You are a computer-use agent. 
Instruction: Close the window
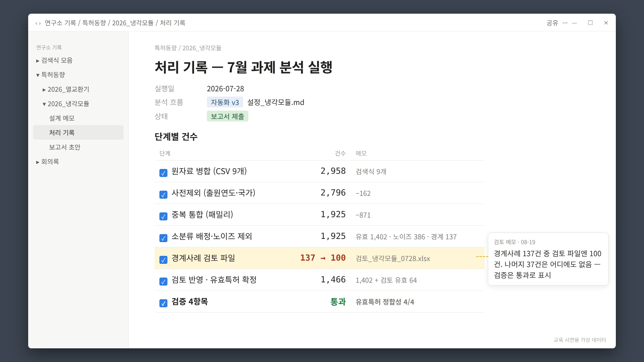[x=606, y=23]
